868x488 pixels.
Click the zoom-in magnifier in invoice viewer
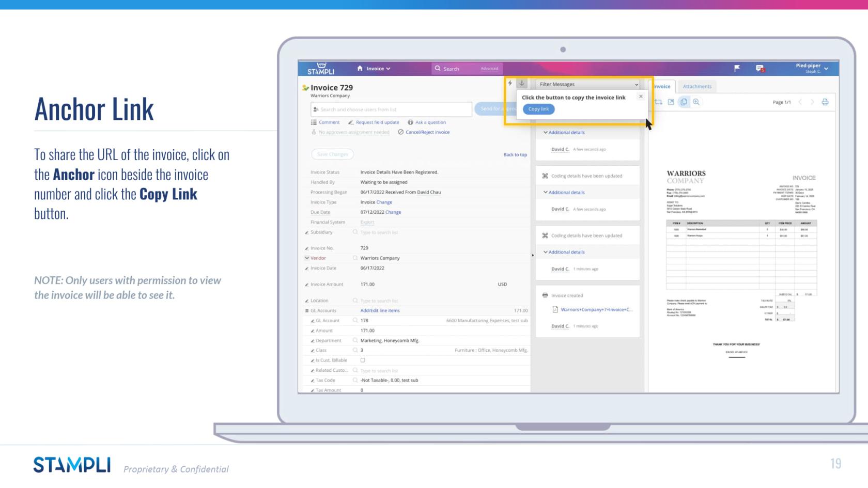(x=696, y=102)
